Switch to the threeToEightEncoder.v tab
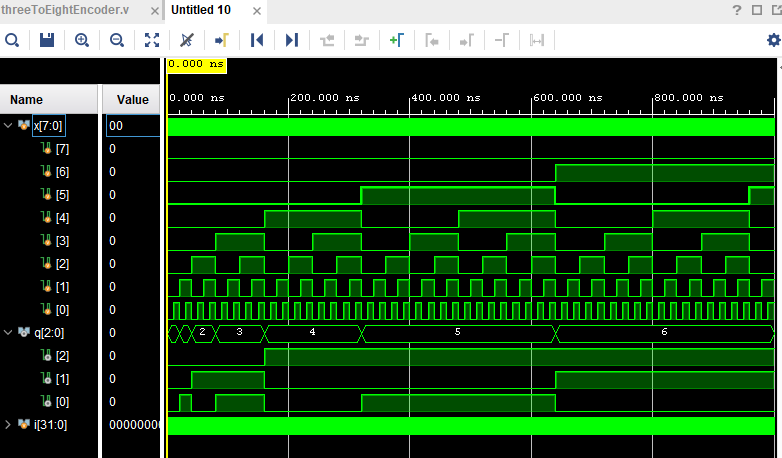782x458 pixels. click(x=65, y=10)
